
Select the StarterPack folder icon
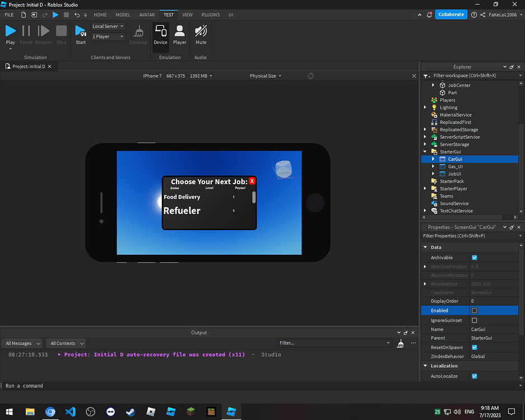(434, 181)
